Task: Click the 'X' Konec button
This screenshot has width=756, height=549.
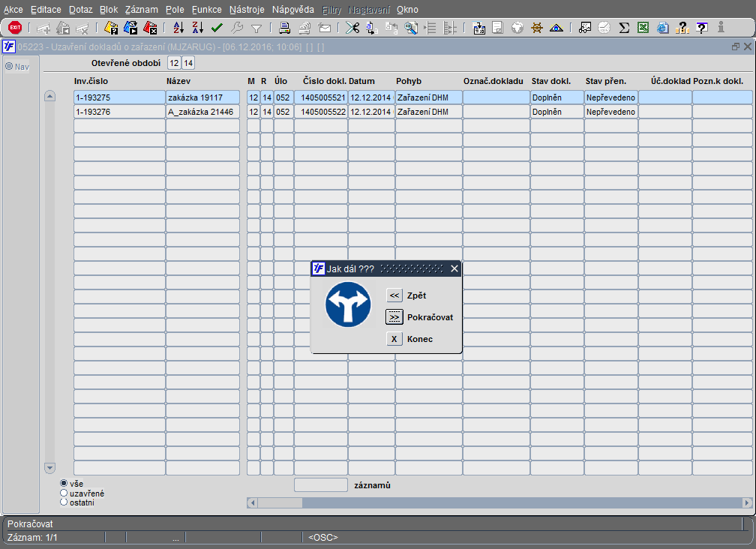Action: 394,339
